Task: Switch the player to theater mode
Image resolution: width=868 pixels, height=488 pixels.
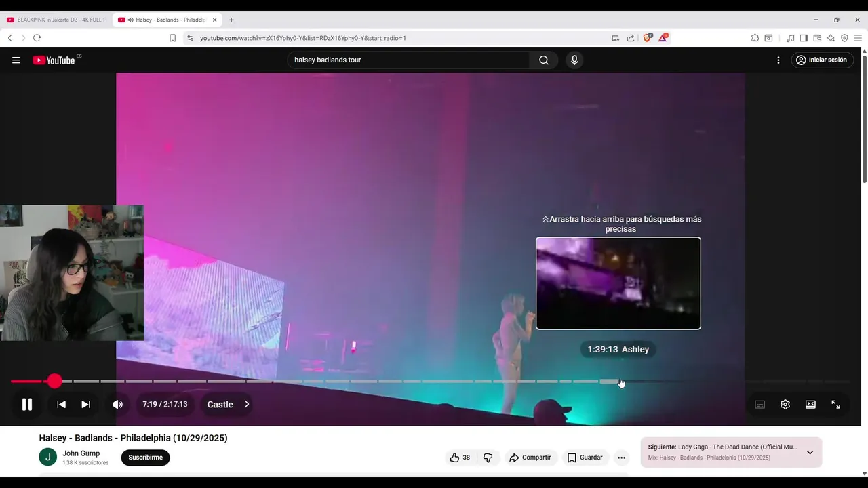Action: [810, 405]
